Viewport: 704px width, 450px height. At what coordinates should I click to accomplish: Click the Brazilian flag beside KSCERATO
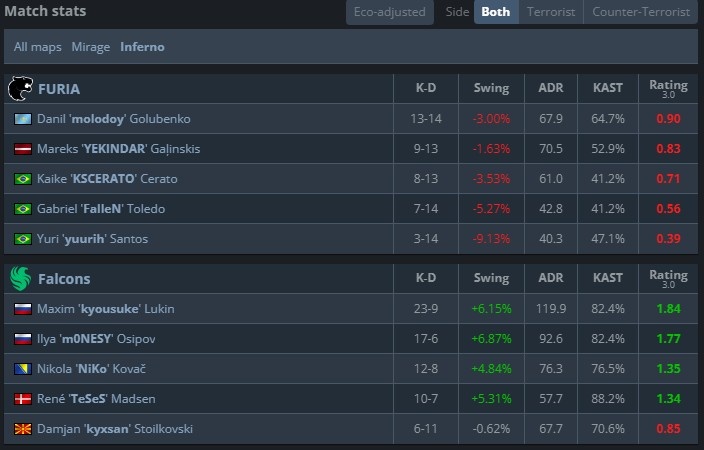22,179
